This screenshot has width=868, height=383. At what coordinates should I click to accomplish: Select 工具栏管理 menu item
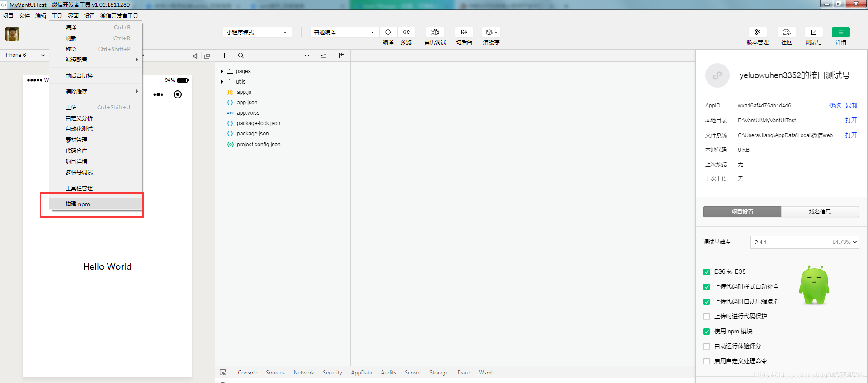(95, 188)
